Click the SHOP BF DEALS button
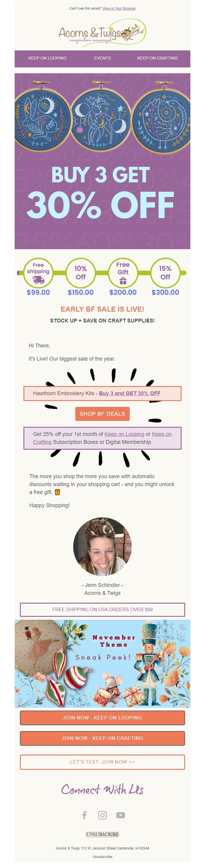The image size is (205, 868). pyautogui.click(x=102, y=414)
